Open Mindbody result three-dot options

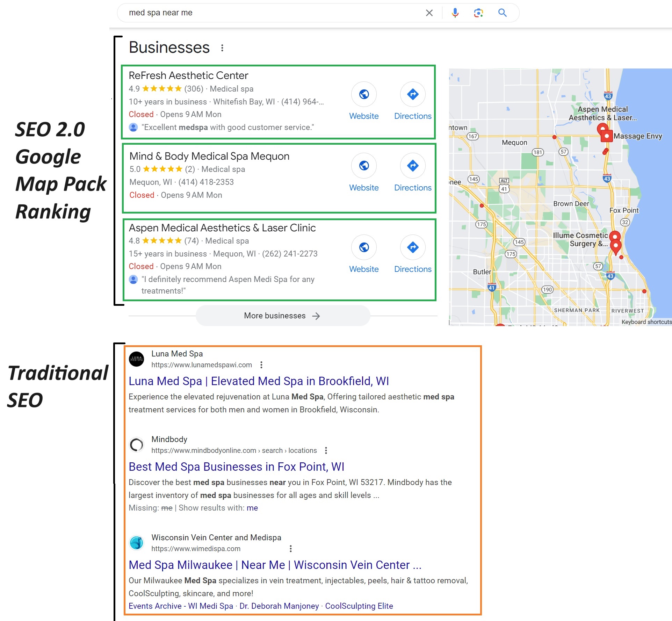pyautogui.click(x=326, y=450)
